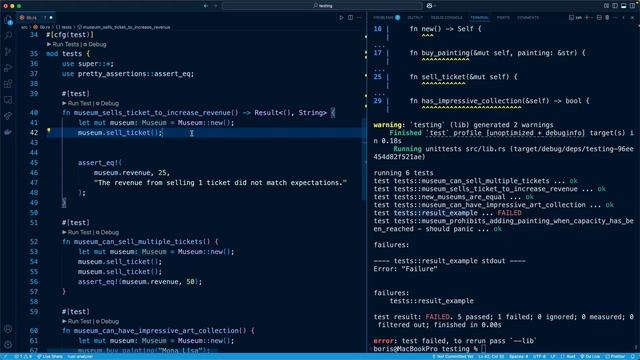Run Test for museum_sells_ticket_to_increase_revenue
Viewport: 640px width, 360px height.
pos(78,103)
